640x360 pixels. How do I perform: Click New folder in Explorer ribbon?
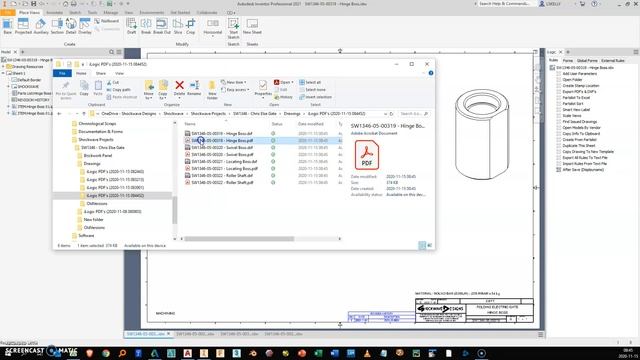tap(212, 90)
